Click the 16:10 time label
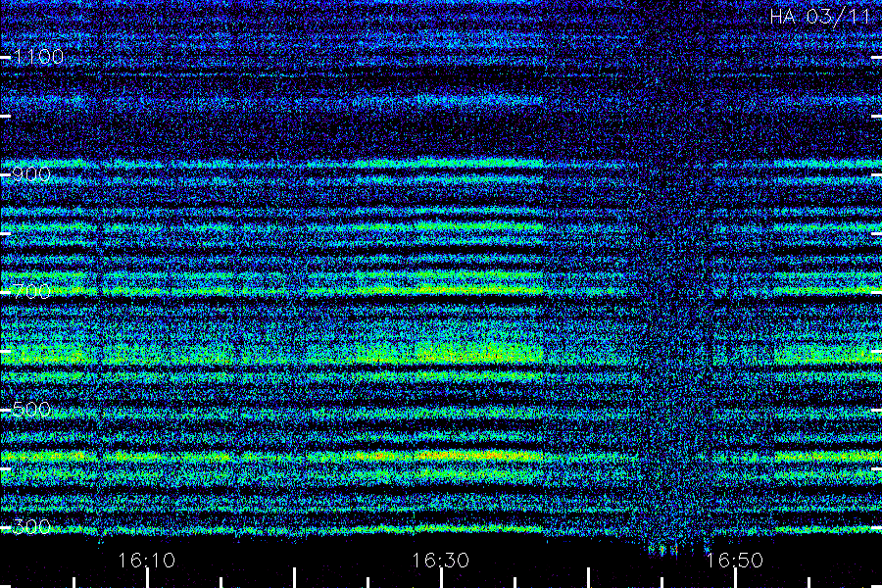Image resolution: width=882 pixels, height=588 pixels. point(147,561)
